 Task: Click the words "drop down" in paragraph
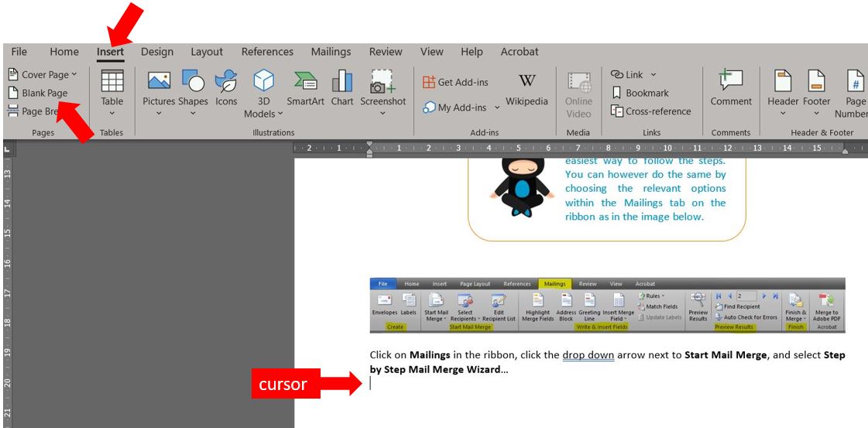[588, 355]
